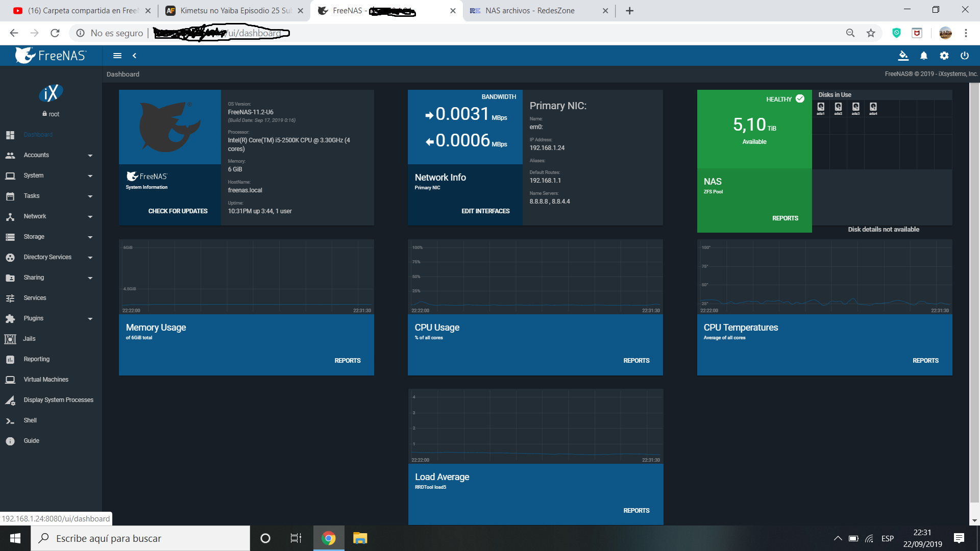Select disk ada4 icon
980x551 pixels.
[873, 108]
